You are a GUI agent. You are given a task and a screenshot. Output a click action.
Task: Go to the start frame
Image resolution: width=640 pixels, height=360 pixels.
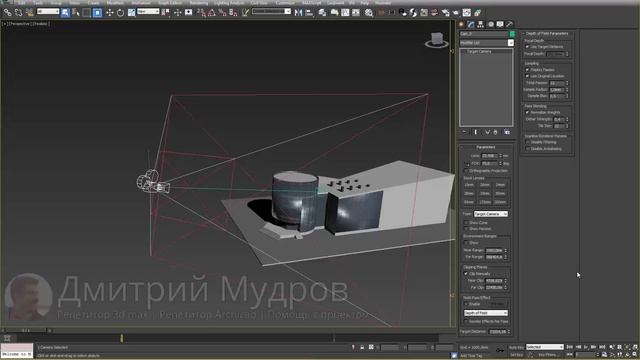tap(570, 347)
